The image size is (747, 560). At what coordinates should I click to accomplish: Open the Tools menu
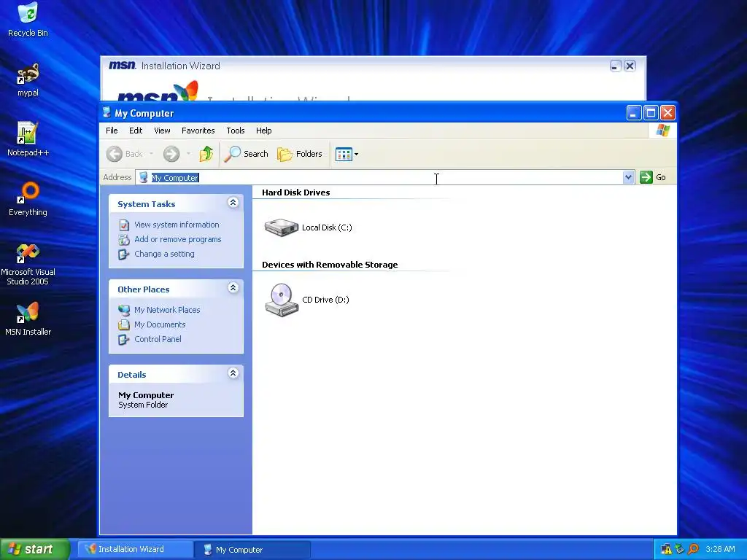coord(236,131)
